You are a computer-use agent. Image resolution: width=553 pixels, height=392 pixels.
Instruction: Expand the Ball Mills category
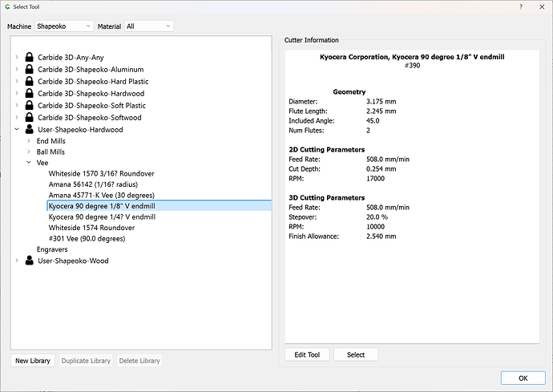(x=29, y=152)
